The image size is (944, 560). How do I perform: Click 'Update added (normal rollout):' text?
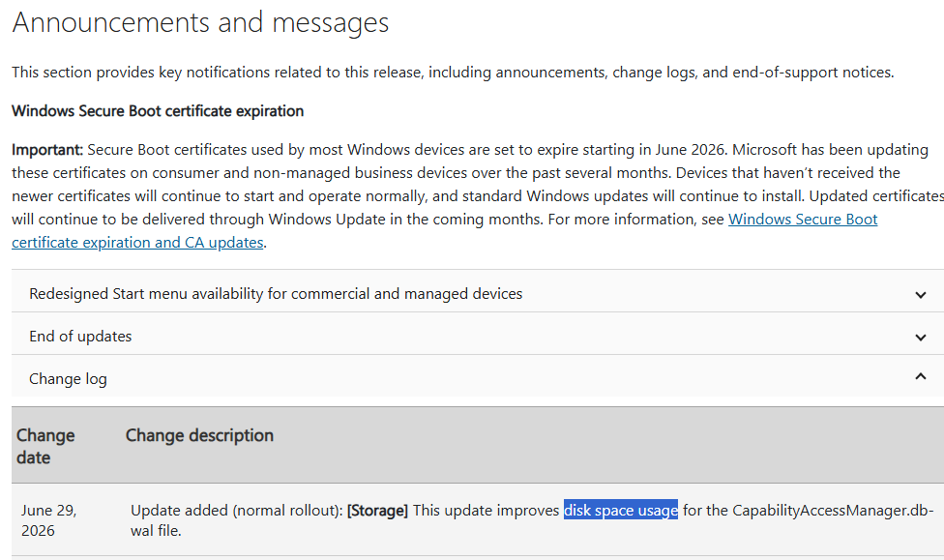pos(237,511)
